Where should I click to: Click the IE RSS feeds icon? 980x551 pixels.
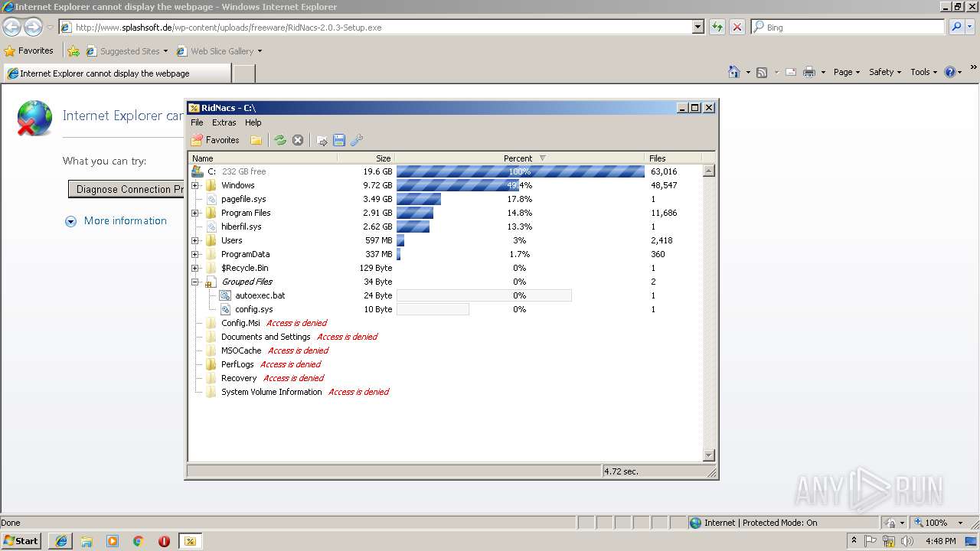762,72
